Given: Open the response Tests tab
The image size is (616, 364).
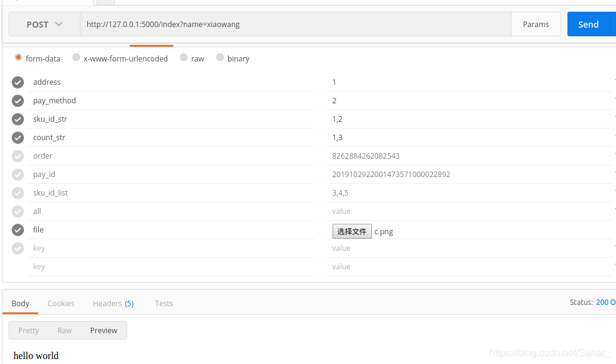Looking at the screenshot, I should 164,304.
